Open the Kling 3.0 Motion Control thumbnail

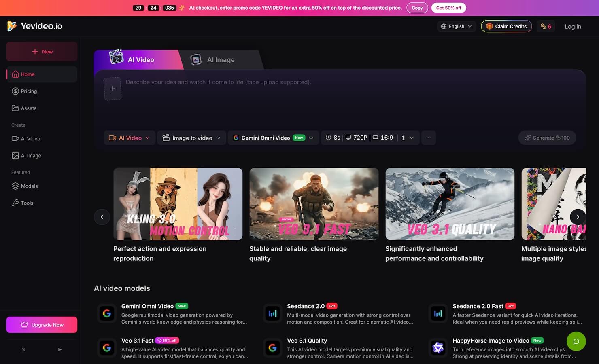point(178,204)
